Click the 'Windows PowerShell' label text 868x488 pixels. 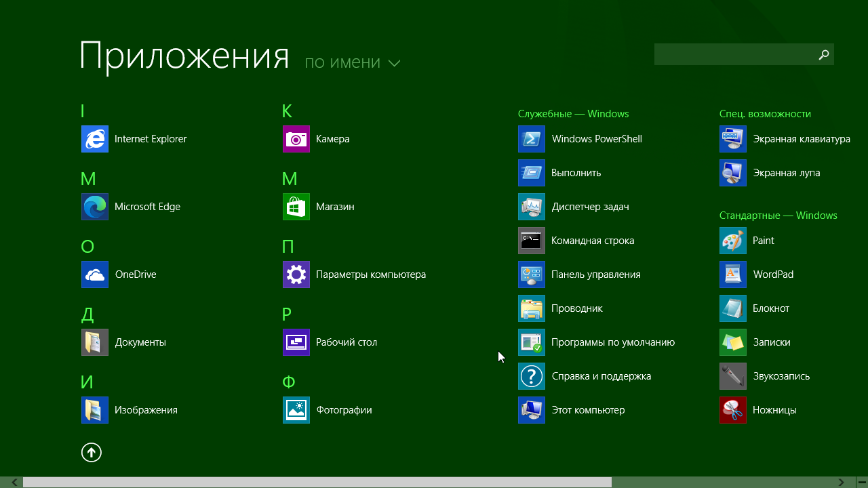pyautogui.click(x=597, y=139)
